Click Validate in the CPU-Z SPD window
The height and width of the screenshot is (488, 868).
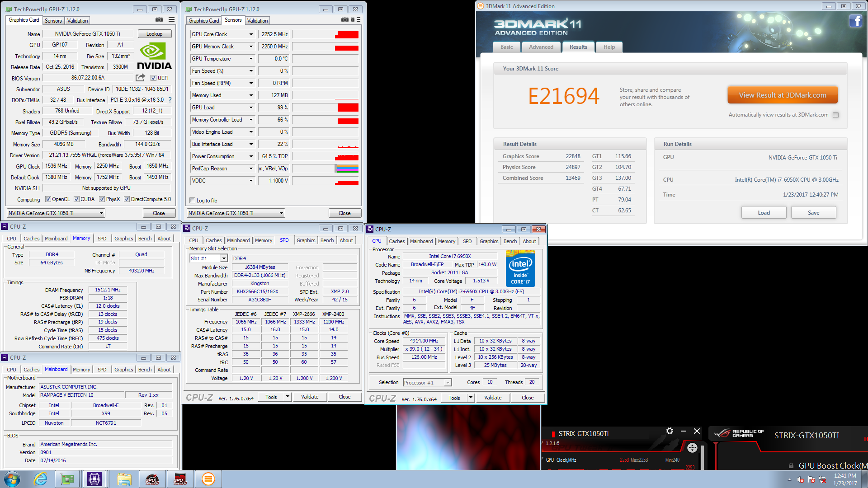click(310, 397)
